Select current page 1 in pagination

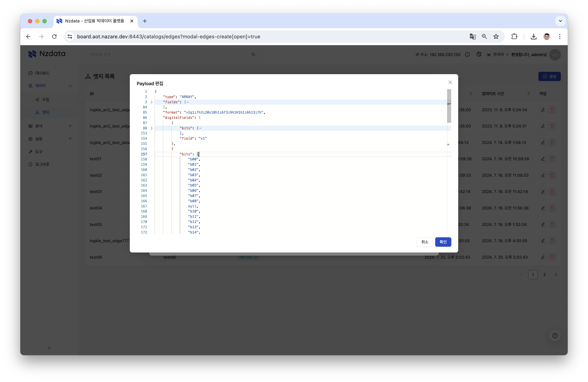(x=533, y=275)
